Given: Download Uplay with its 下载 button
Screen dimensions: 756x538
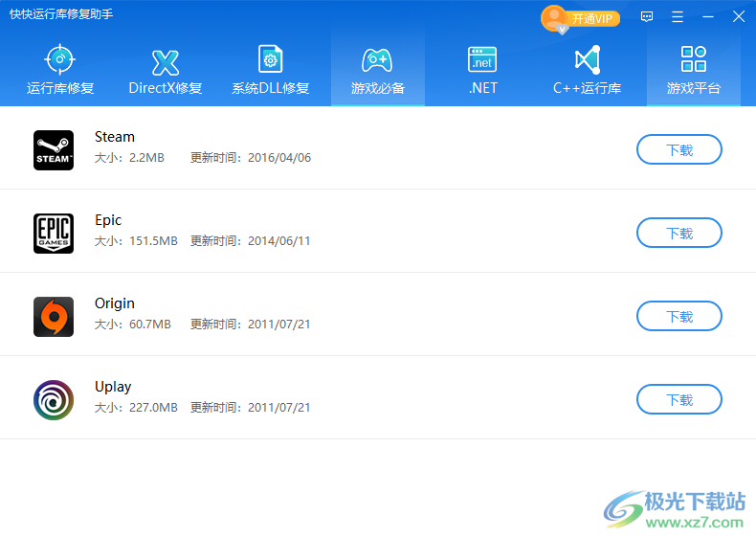Looking at the screenshot, I should 679,399.
